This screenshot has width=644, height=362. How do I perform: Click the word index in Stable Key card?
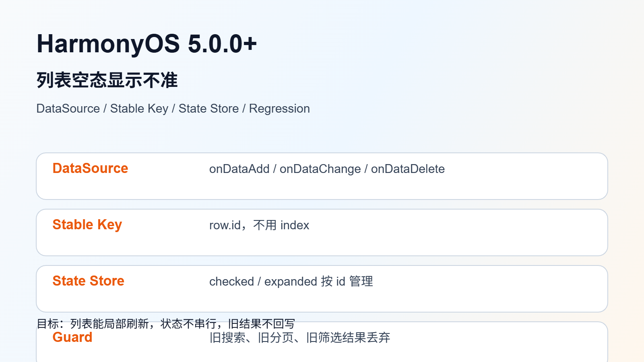(x=295, y=225)
